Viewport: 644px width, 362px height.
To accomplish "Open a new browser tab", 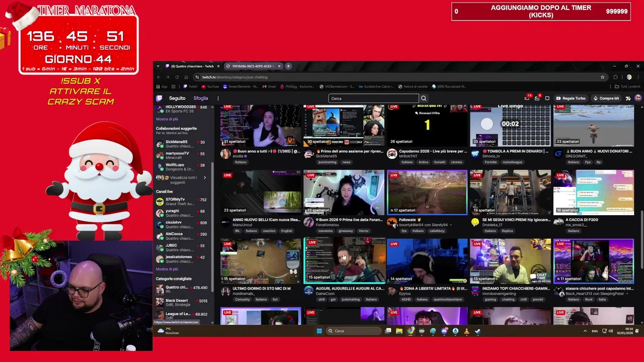I will (288, 66).
